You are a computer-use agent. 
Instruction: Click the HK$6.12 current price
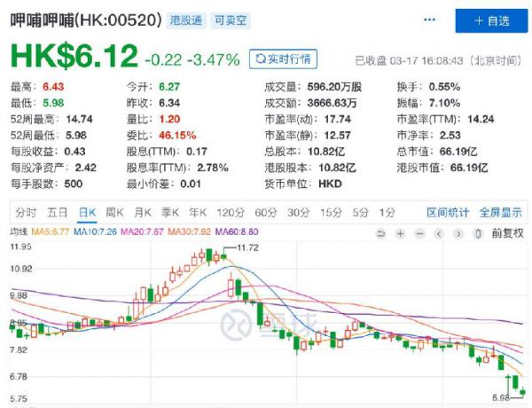click(x=74, y=57)
